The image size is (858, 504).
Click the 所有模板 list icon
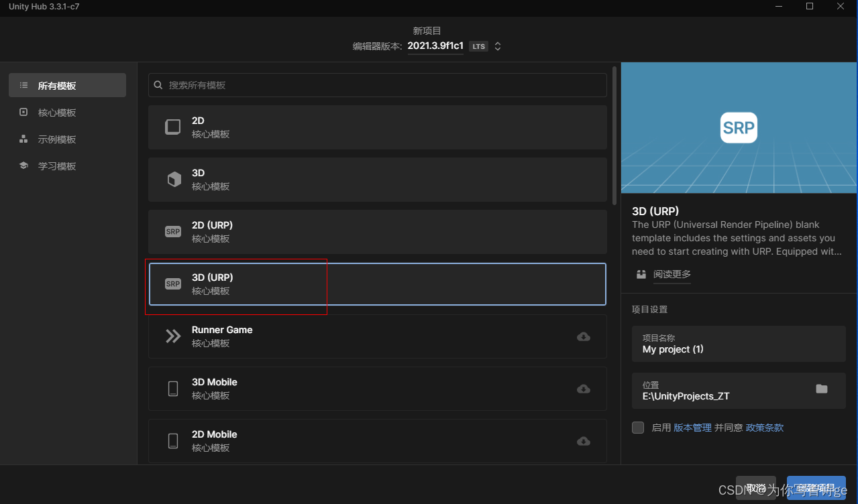[x=24, y=85]
